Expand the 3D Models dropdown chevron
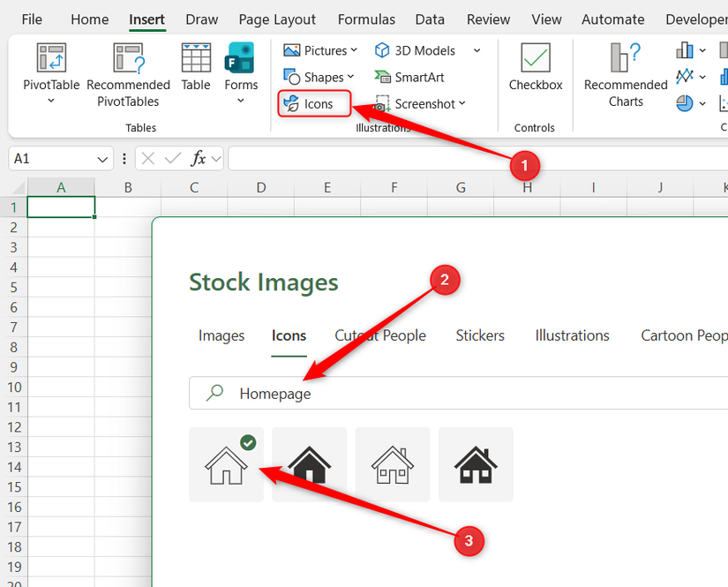728x587 pixels. [477, 50]
